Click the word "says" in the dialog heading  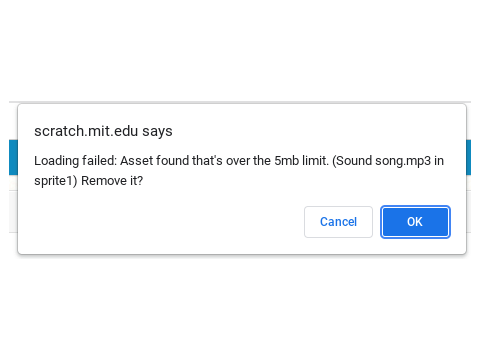coord(157,132)
